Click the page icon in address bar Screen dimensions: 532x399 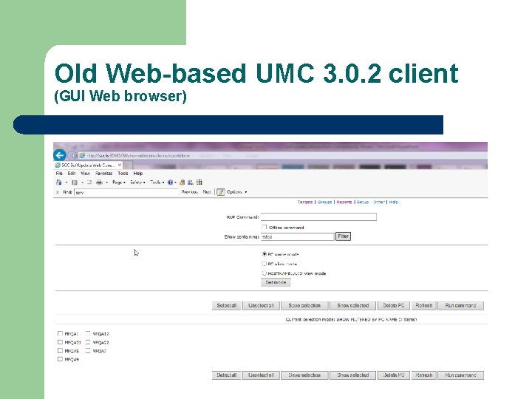pos(82,155)
